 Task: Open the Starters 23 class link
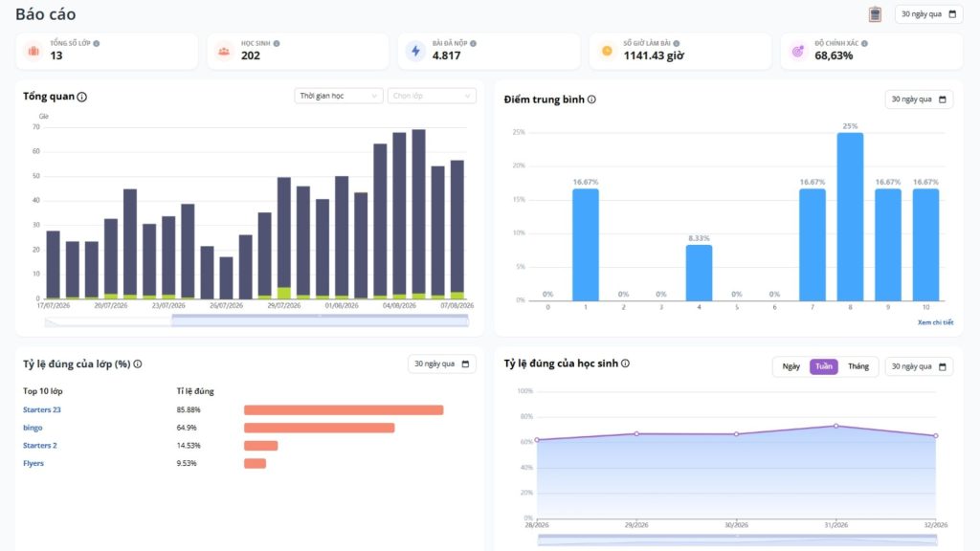tap(42, 409)
